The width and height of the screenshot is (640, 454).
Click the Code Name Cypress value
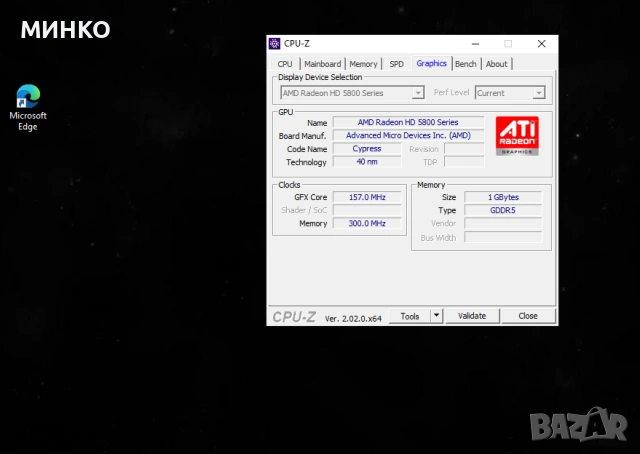pyautogui.click(x=367, y=149)
